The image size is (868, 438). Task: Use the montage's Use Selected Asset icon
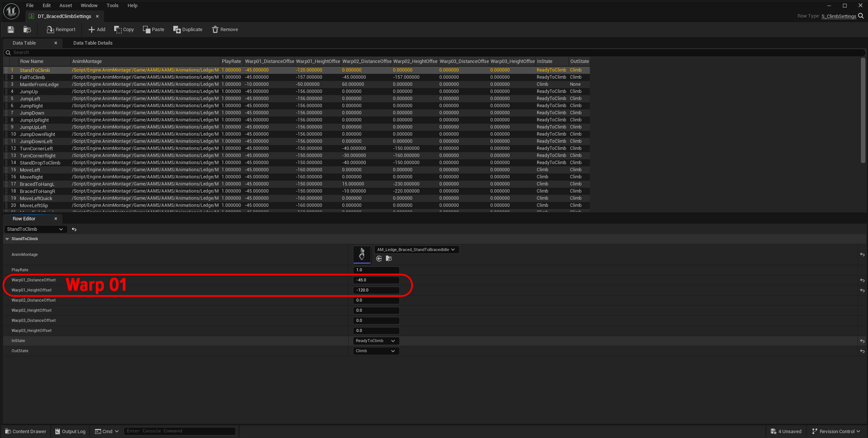[x=379, y=259]
